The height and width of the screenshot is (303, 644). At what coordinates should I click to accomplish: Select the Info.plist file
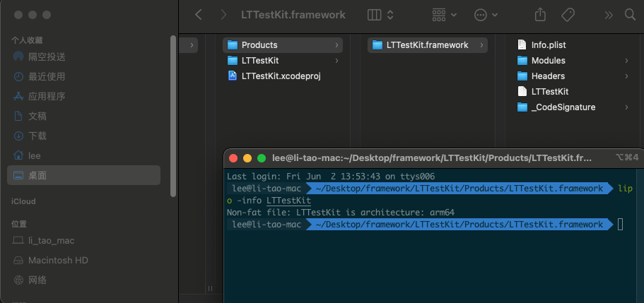pyautogui.click(x=573, y=44)
